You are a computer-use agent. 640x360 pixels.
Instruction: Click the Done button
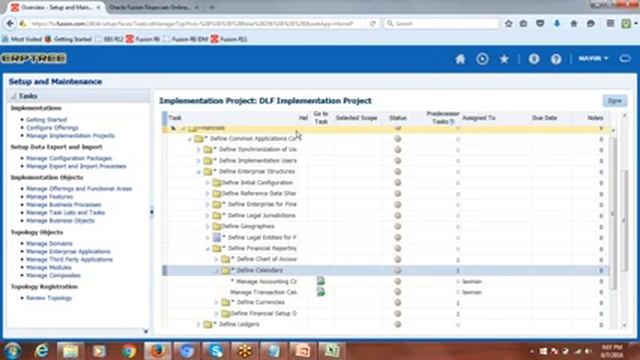(615, 101)
